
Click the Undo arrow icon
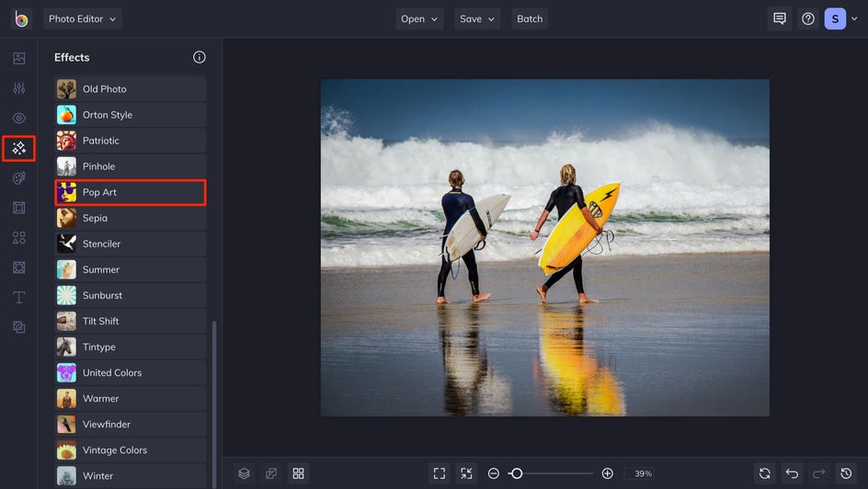pyautogui.click(x=792, y=473)
